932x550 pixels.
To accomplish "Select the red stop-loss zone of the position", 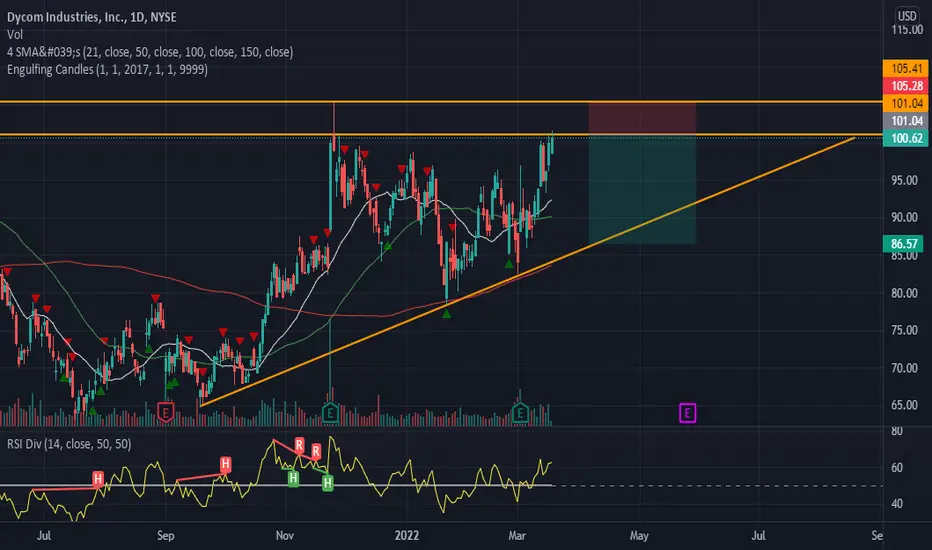I will coord(642,118).
